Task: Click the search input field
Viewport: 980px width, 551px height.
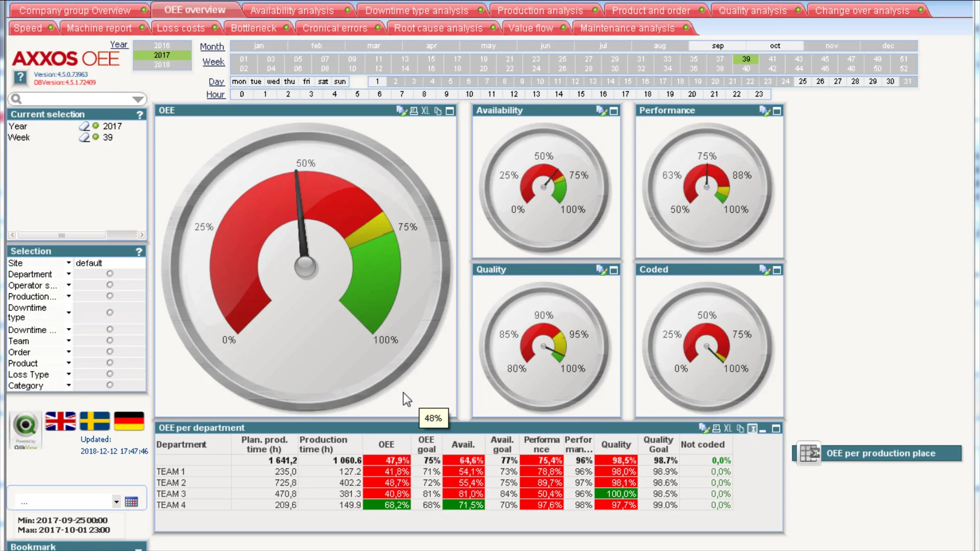Action: [77, 99]
